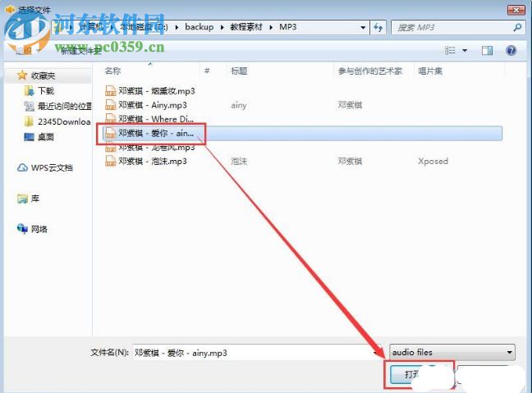This screenshot has width=532, height=393.
Task: Click the 库 library icon
Action: [x=22, y=199]
